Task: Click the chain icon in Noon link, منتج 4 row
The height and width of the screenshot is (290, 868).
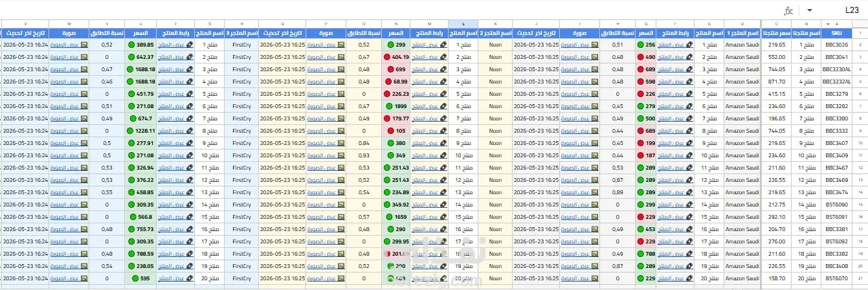Action: (x=443, y=82)
